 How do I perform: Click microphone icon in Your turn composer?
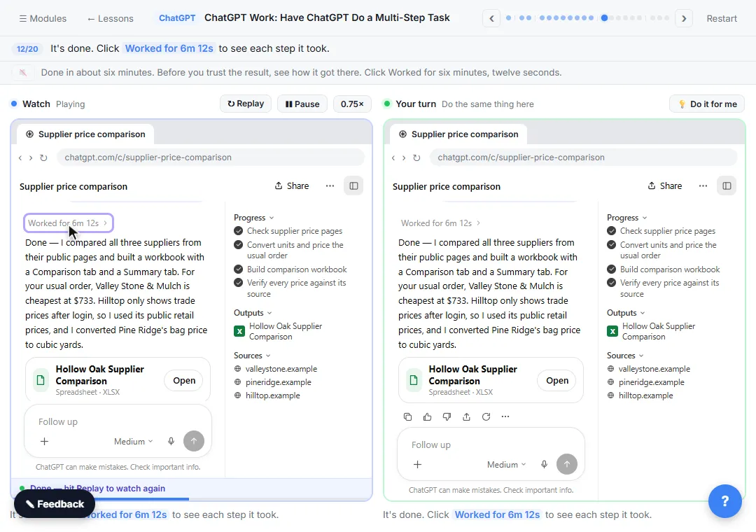544,465
